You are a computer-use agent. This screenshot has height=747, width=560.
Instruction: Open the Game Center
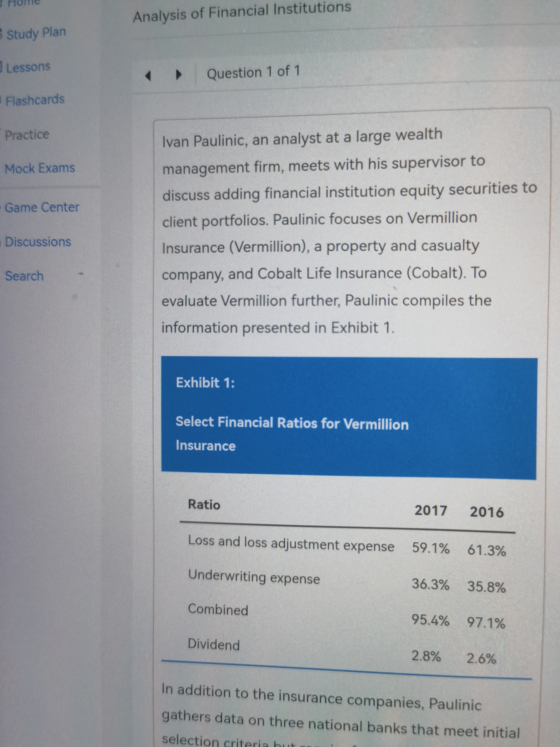42,207
